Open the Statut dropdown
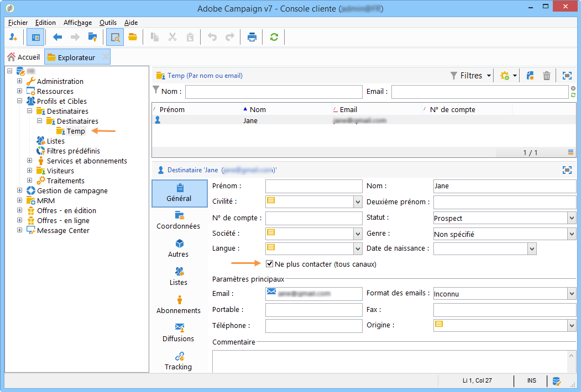Image resolution: width=581 pixels, height=392 pixels. (572, 218)
